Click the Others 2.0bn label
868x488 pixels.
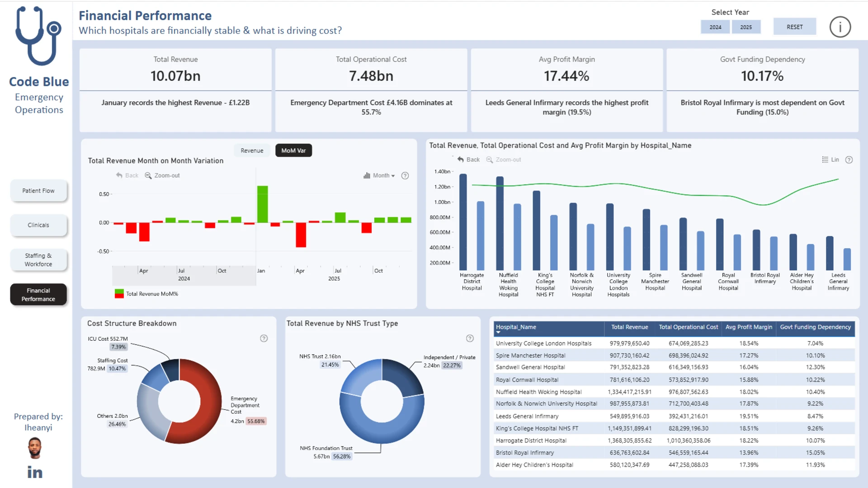click(x=112, y=420)
